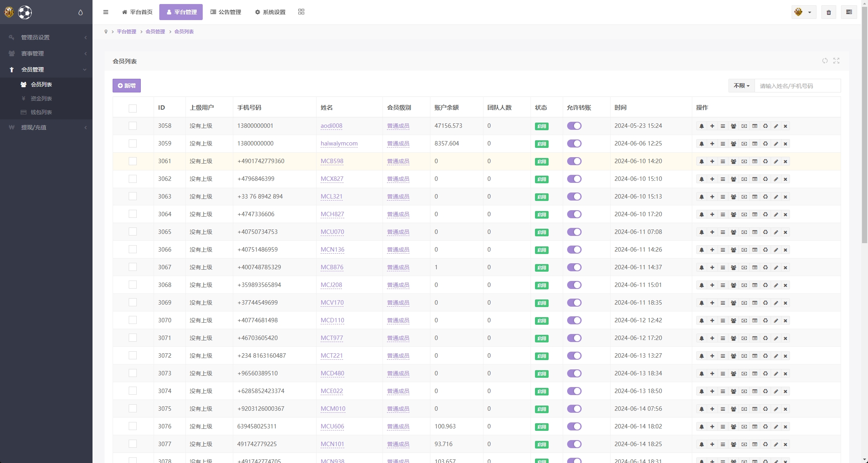Open the 不限 filter dropdown
The image size is (868, 463).
(741, 86)
